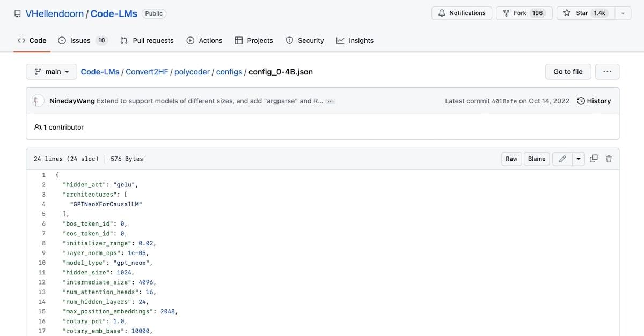Star the repository

point(584,13)
